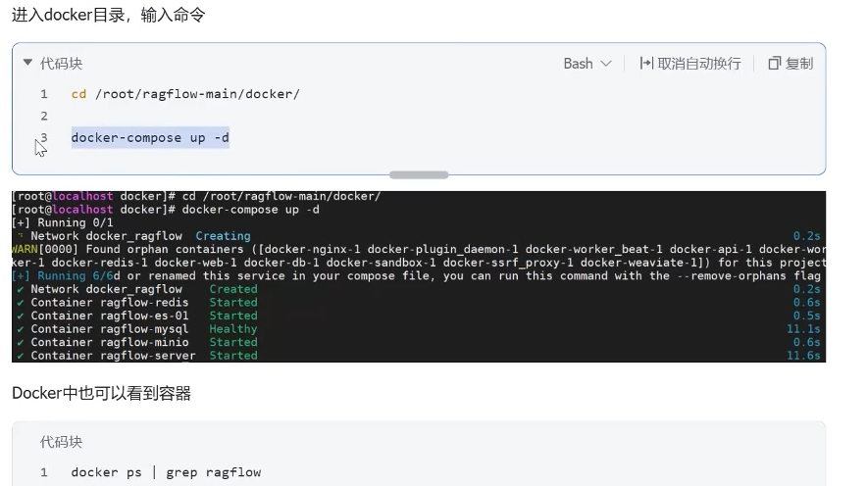
Task: Click the empty line number 2
Action: tap(44, 116)
